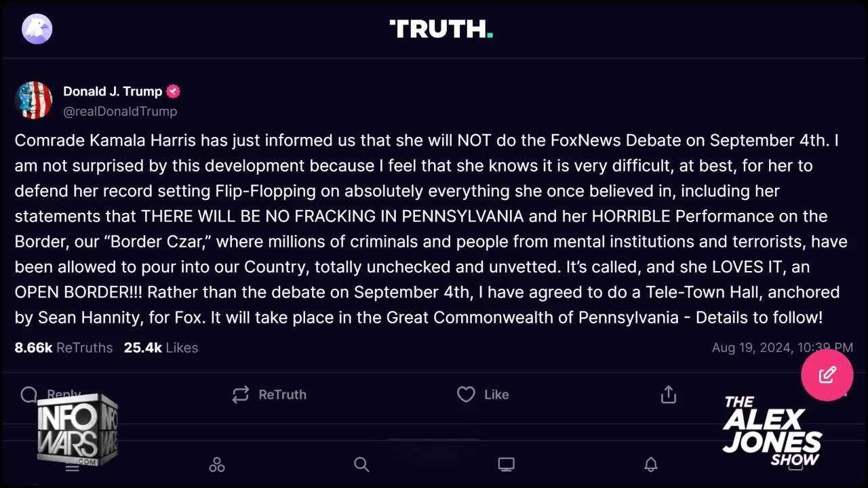Click the @realDonaldTrump handle
The image size is (868, 488).
(120, 111)
